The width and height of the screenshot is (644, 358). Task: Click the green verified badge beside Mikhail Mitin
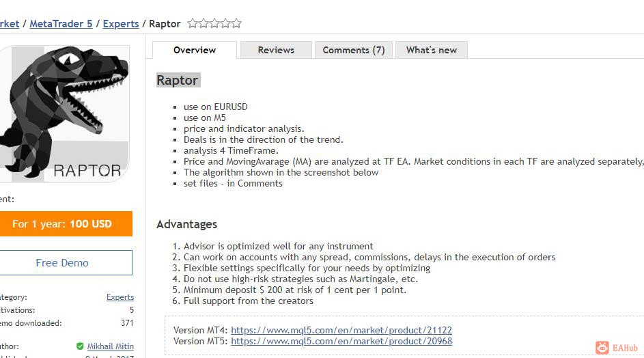coord(80,346)
